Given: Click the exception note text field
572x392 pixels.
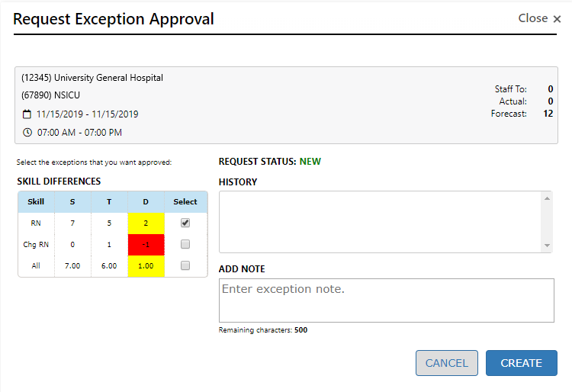Looking at the screenshot, I should (x=386, y=300).
